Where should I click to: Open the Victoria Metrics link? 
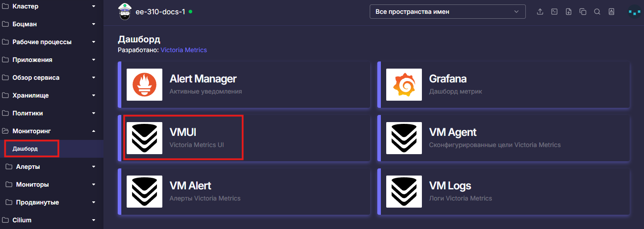point(184,50)
